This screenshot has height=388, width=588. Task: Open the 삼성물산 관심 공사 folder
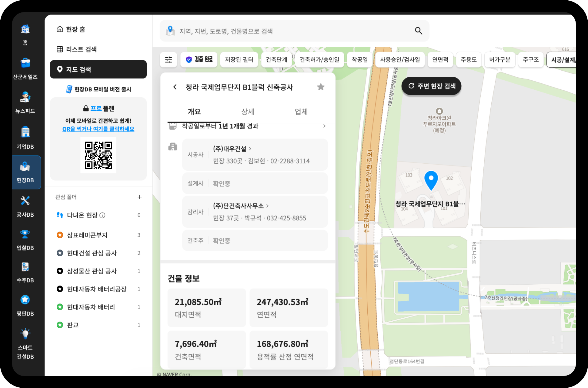[98, 271]
